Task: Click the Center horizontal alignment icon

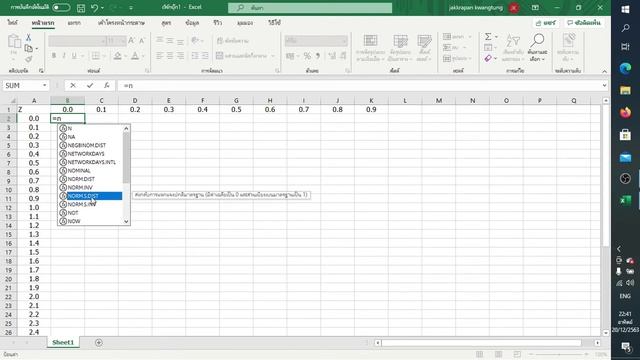Action: 170,56
